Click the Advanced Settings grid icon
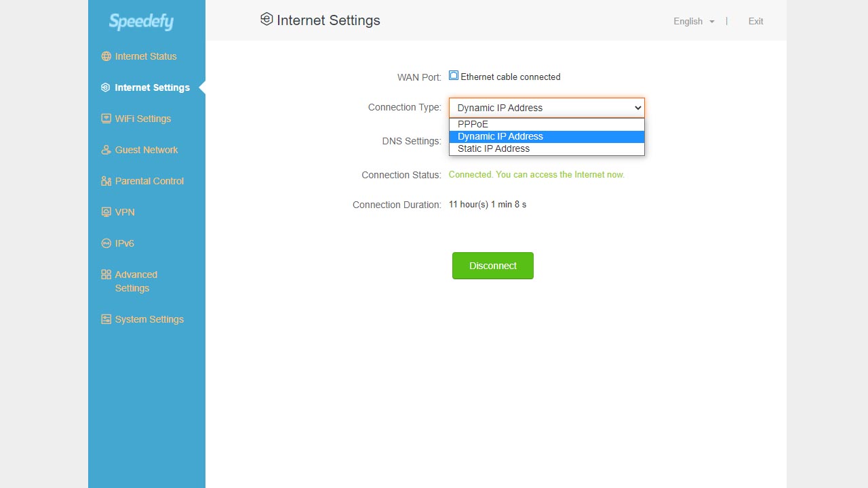 coord(106,274)
